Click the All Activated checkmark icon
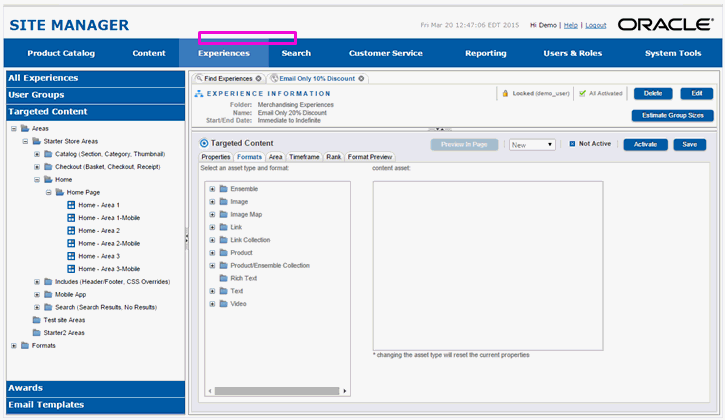 click(582, 93)
